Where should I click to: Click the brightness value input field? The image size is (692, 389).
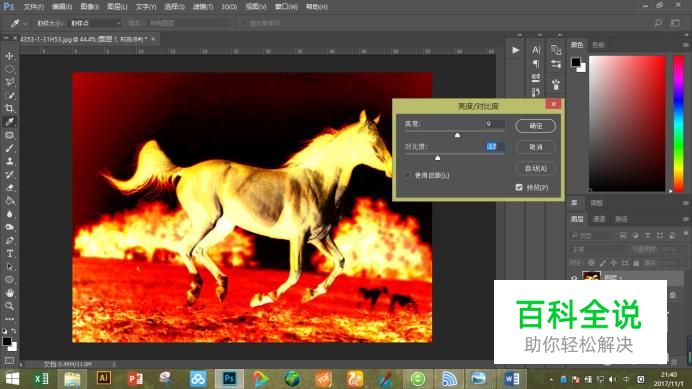(494, 124)
